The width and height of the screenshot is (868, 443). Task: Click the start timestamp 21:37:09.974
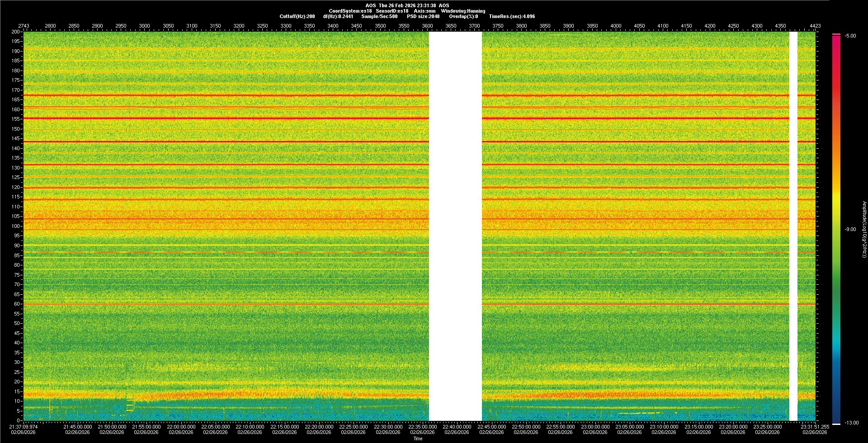click(24, 426)
